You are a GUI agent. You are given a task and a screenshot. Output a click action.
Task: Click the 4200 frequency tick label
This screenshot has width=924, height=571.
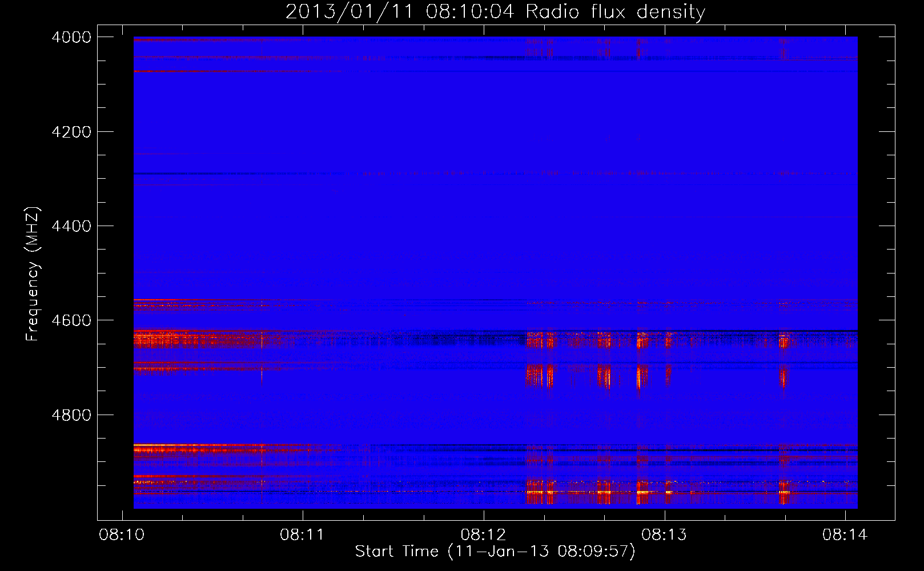pos(71,132)
